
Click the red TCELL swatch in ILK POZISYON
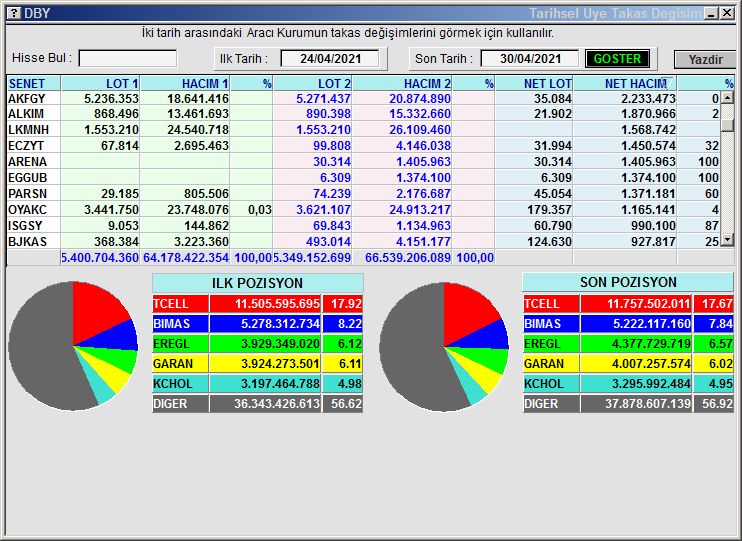pyautogui.click(x=180, y=304)
